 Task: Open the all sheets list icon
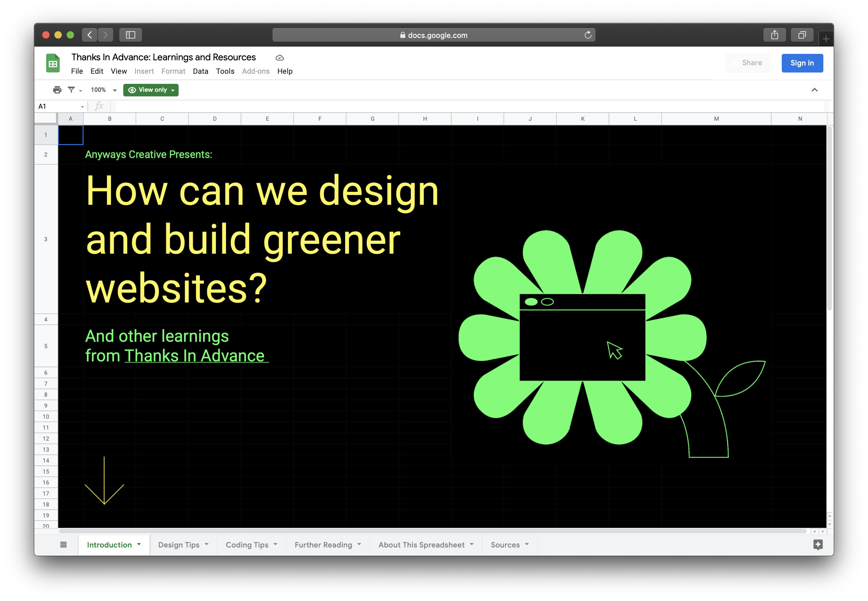(63, 544)
